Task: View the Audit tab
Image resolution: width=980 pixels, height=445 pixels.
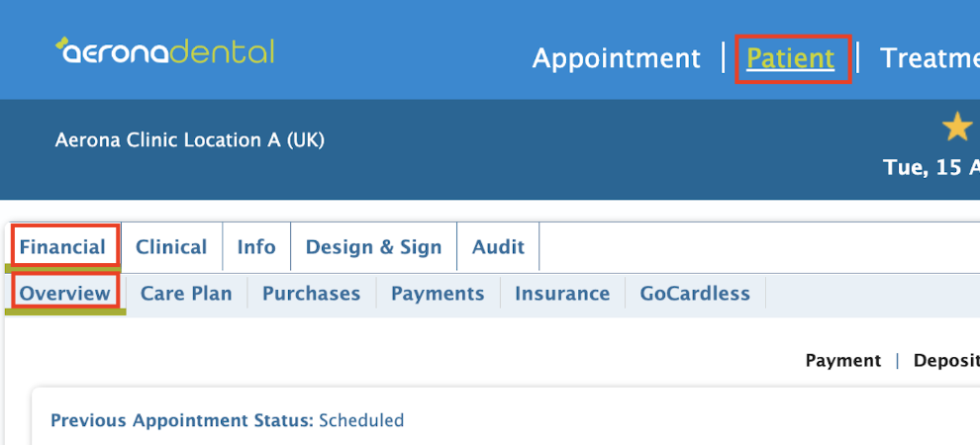Action: [498, 247]
